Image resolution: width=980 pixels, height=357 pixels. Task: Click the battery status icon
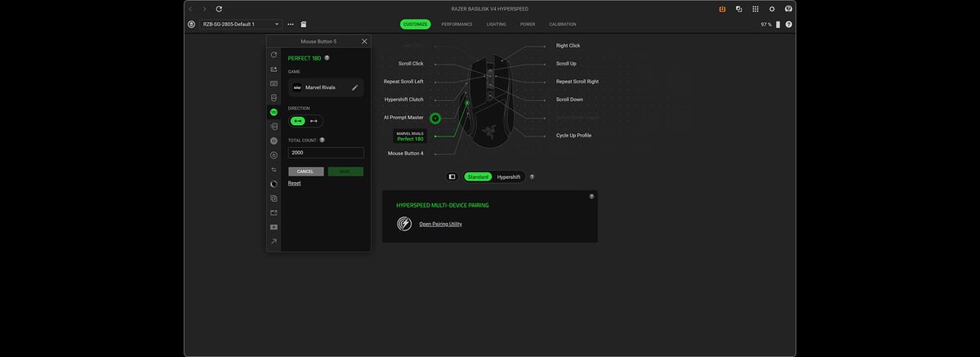point(778,25)
